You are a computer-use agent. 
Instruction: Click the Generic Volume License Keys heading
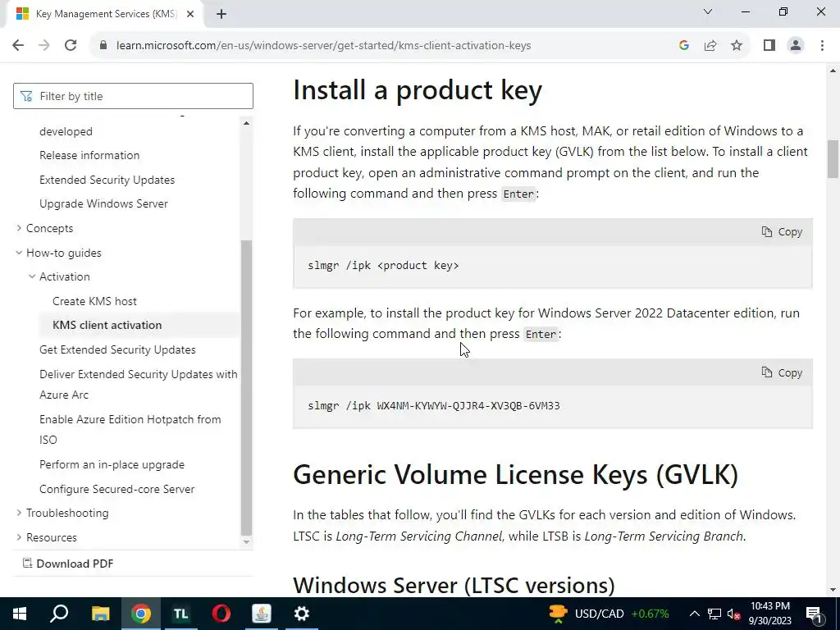(x=515, y=475)
